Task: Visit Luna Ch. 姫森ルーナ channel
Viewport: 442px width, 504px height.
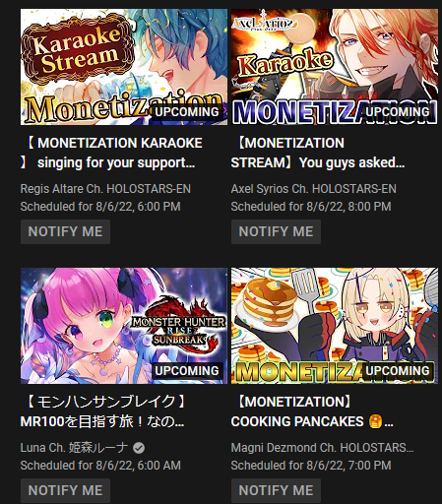Action: [74, 448]
